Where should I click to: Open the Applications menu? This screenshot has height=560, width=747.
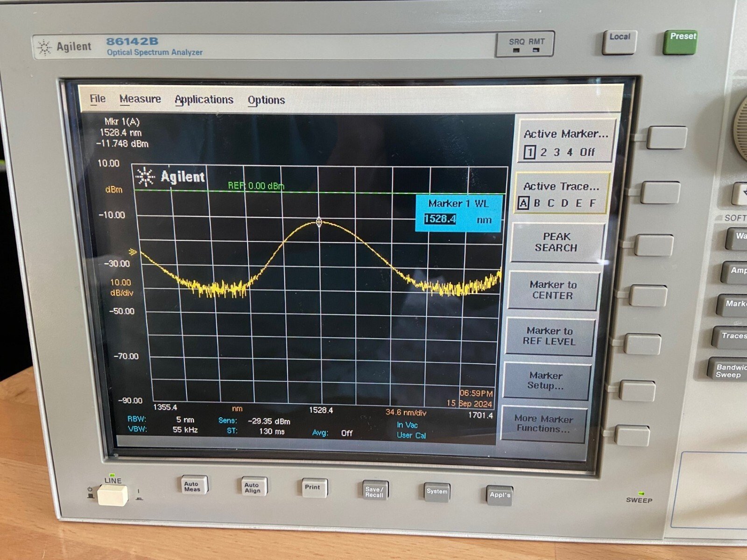[x=204, y=99]
